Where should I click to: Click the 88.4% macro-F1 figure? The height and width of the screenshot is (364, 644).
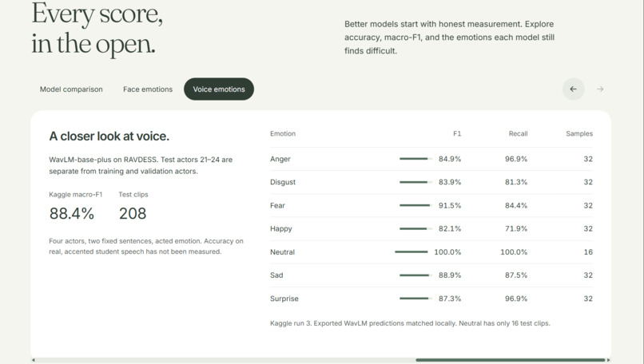(72, 214)
